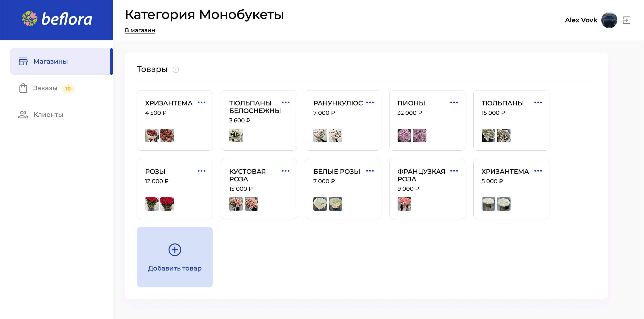Open second photo of Белые Розы

335,204
